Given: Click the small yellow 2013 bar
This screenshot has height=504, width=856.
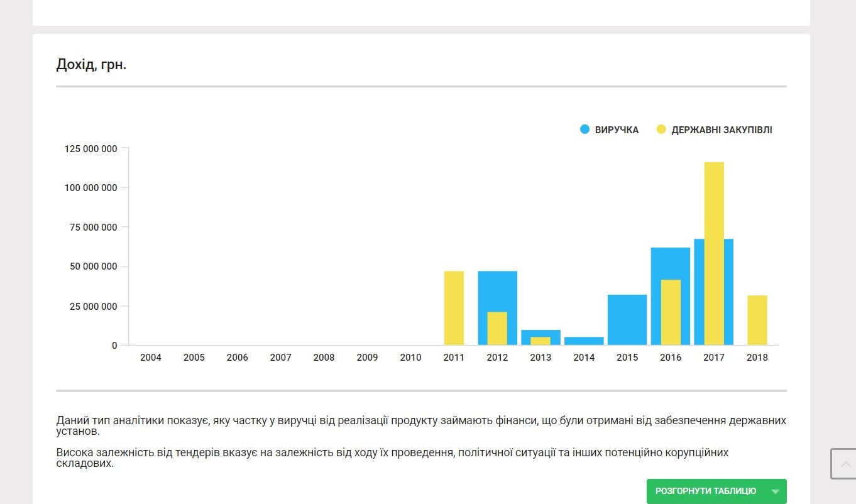Looking at the screenshot, I should point(540,341).
